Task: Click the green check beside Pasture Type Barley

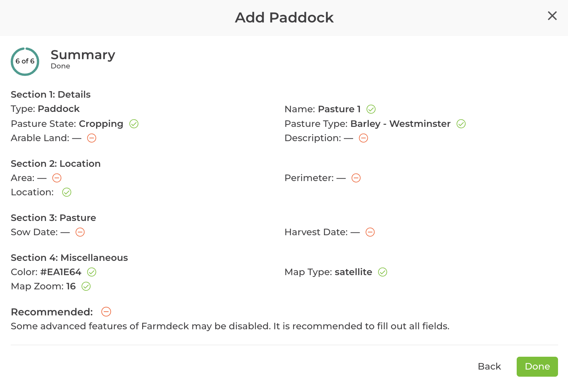Action: pos(461,124)
